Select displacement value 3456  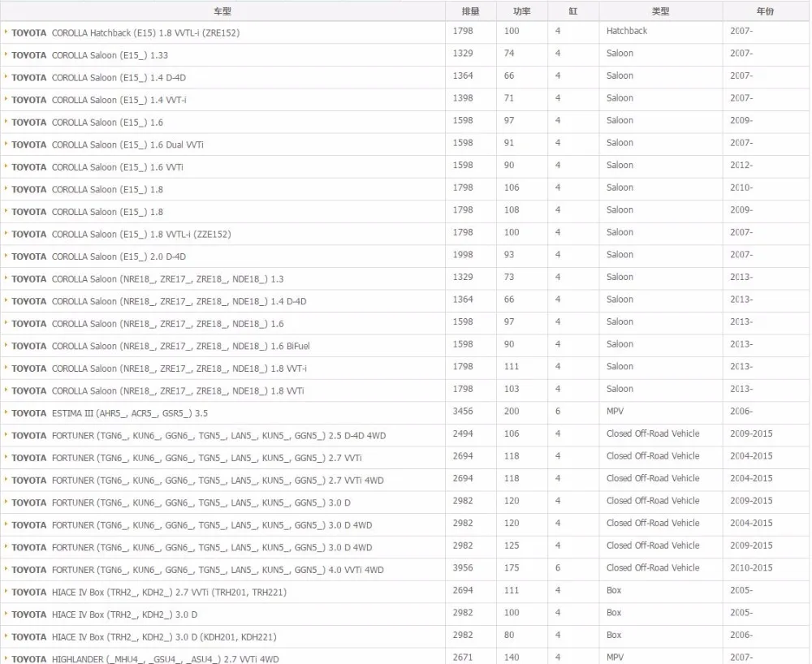(463, 412)
